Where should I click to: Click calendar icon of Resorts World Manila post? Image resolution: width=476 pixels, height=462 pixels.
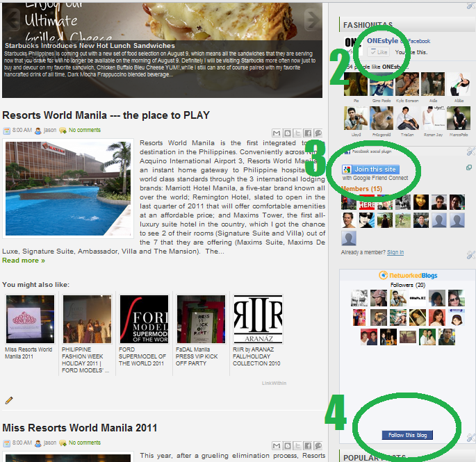tap(7, 131)
